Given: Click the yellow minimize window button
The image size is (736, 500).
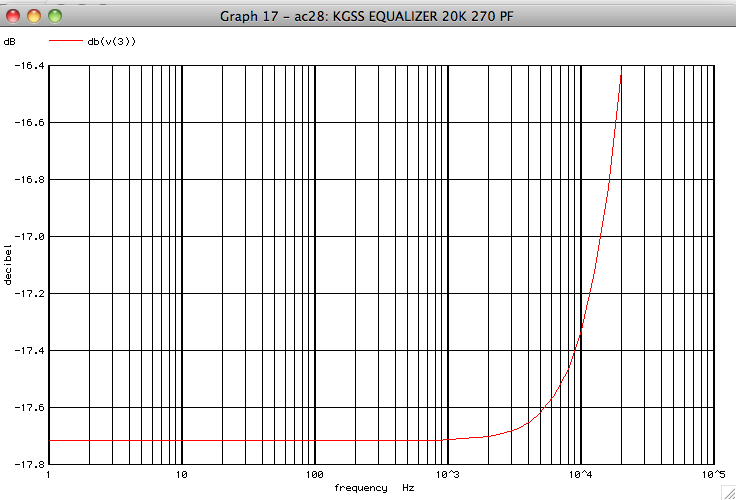Looking at the screenshot, I should 34,16.
